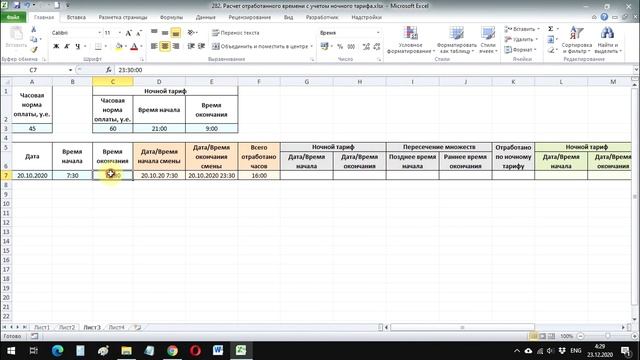Click the accounting number format icon
The height and width of the screenshot is (360, 640).
click(x=325, y=47)
